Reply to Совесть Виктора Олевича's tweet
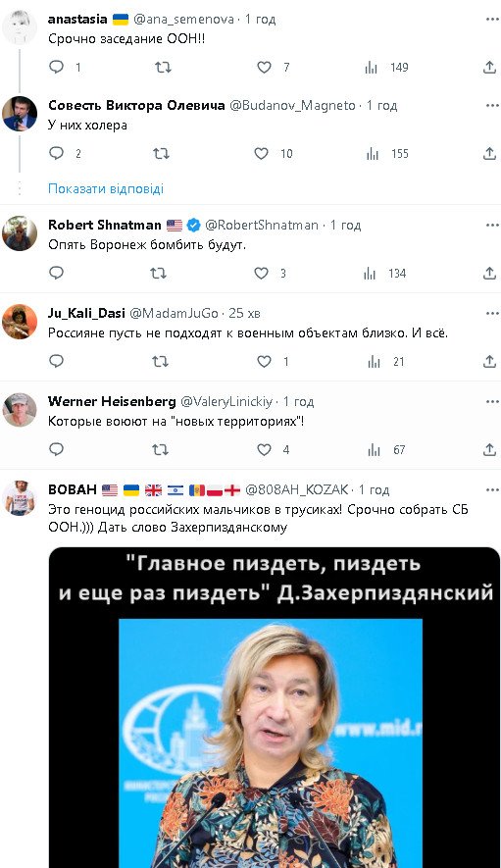501x868 pixels. click(57, 153)
